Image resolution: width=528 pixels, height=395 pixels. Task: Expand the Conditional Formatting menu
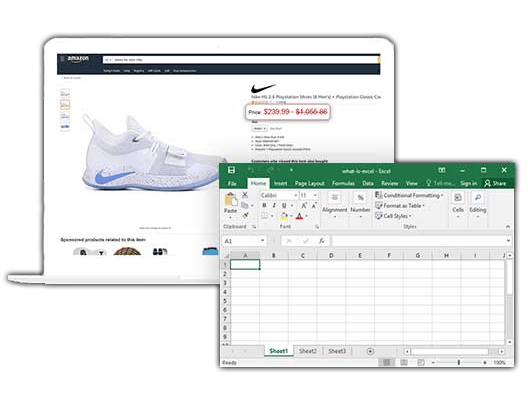[x=409, y=195]
